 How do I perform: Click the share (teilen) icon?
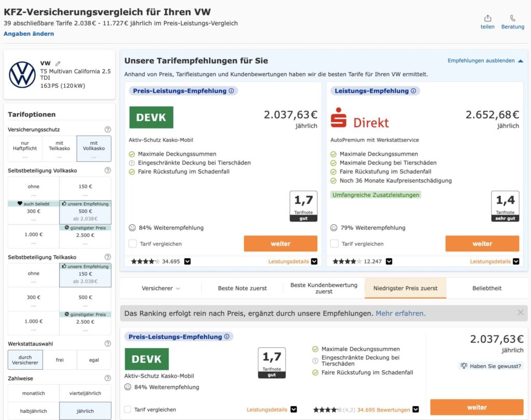coord(487,18)
